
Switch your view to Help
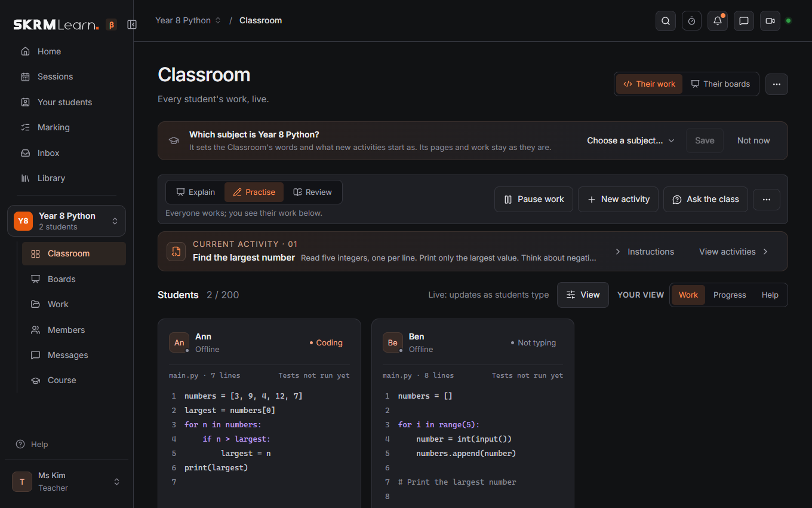tap(770, 295)
